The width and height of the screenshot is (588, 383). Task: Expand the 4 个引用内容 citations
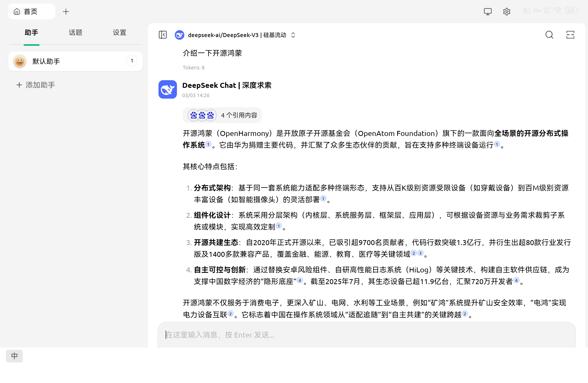(222, 115)
